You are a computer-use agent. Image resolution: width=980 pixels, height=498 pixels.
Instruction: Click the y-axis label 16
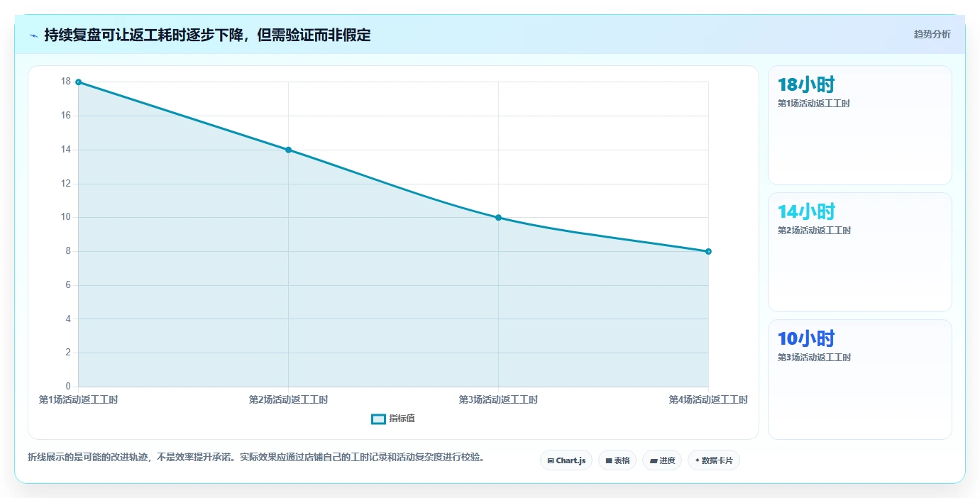click(x=66, y=116)
